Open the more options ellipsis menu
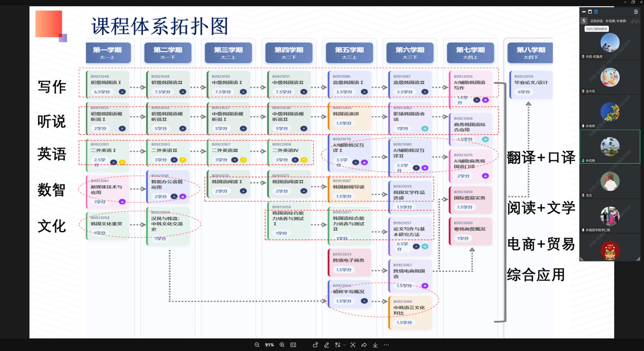Image resolution: width=644 pixels, height=351 pixels. click(386, 345)
